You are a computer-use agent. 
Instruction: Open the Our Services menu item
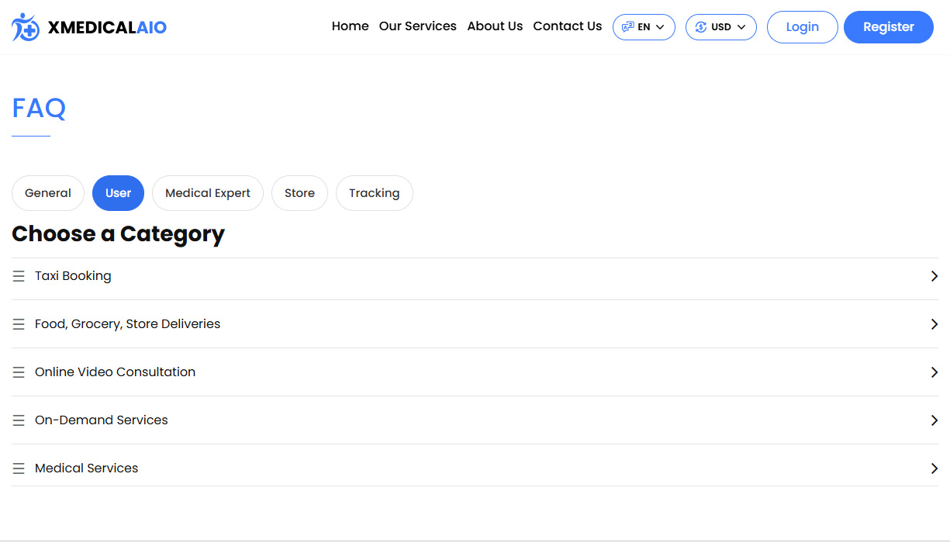(x=417, y=26)
